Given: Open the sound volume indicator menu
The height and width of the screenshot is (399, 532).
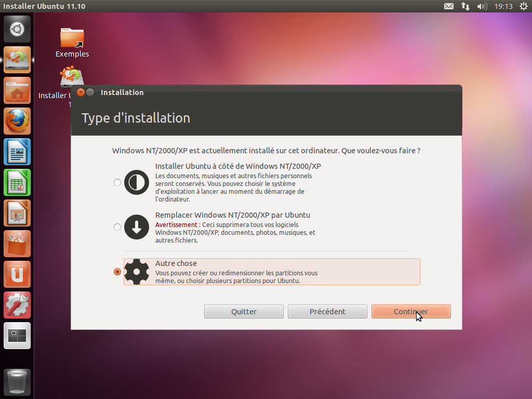Looking at the screenshot, I should (482, 7).
